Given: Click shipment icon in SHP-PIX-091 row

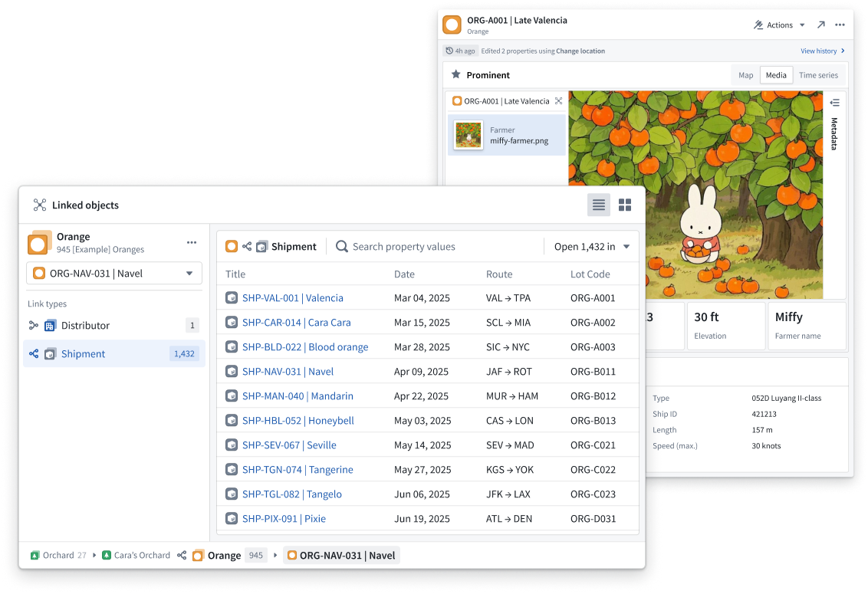Looking at the screenshot, I should [232, 519].
